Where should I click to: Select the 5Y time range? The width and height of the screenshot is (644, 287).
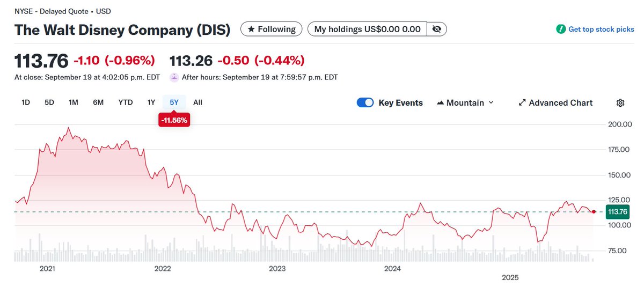(174, 102)
